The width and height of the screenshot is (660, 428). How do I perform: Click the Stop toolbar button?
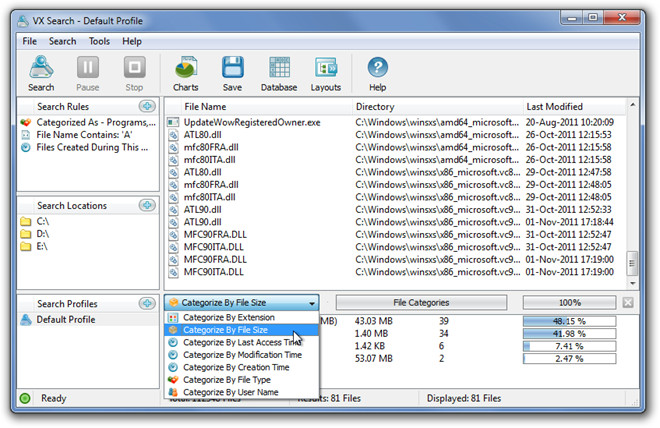click(134, 73)
